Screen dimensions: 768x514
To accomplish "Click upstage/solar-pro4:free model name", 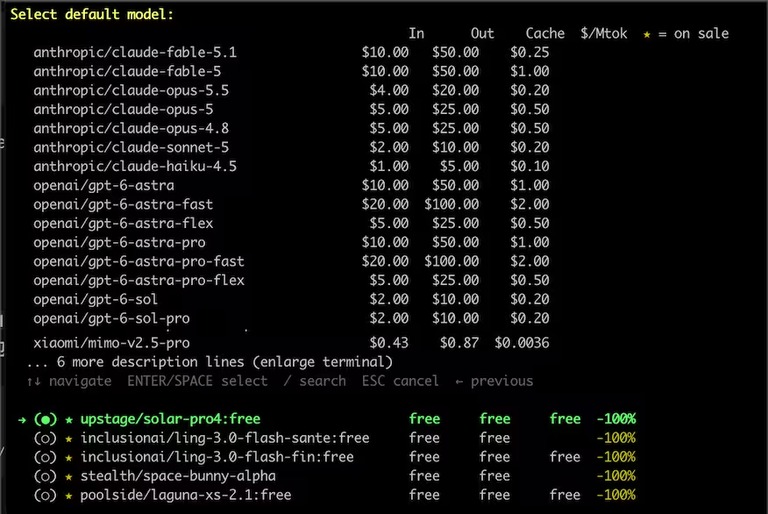I will tap(170, 419).
